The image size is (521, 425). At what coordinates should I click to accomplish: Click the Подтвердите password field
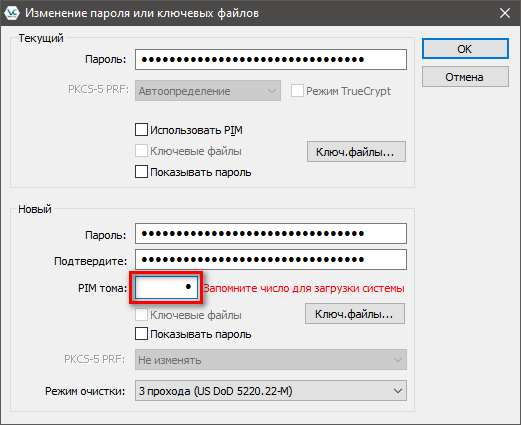tap(271, 260)
